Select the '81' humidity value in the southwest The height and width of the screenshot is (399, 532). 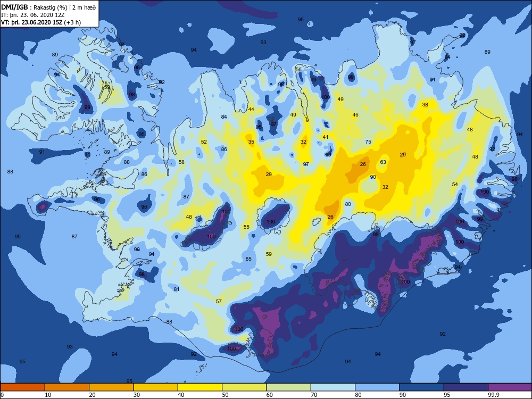coord(177,289)
